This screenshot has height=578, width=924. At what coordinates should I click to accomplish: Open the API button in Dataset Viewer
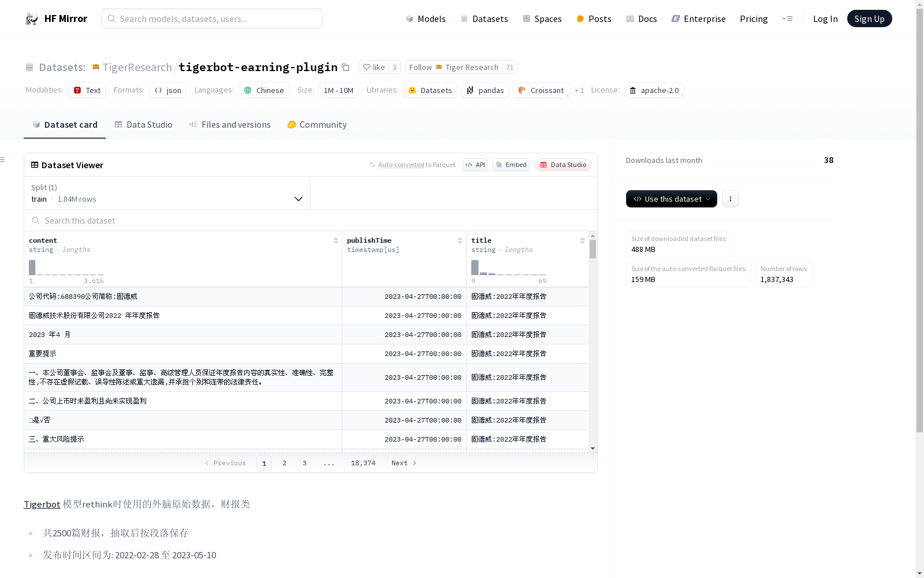(475, 165)
